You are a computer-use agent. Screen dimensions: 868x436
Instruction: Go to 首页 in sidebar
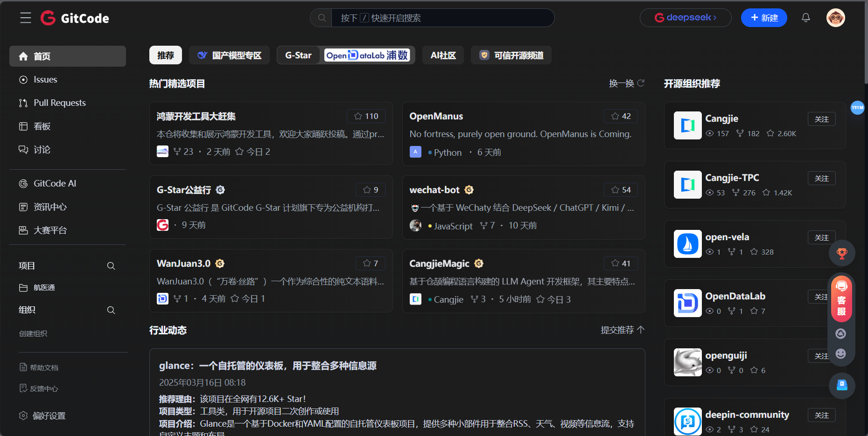[x=68, y=56]
